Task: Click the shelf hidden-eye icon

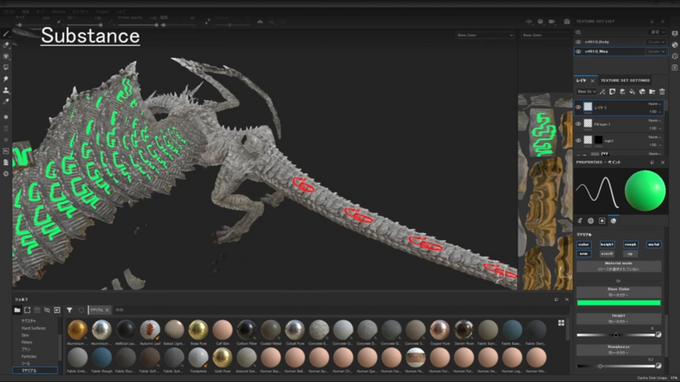Action: [47, 310]
